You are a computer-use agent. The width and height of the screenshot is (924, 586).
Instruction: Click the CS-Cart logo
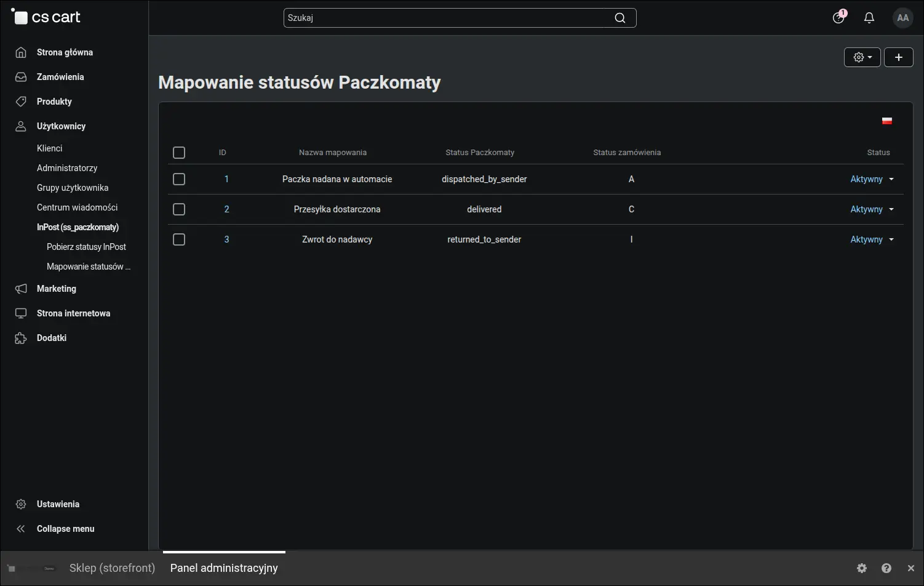46,17
